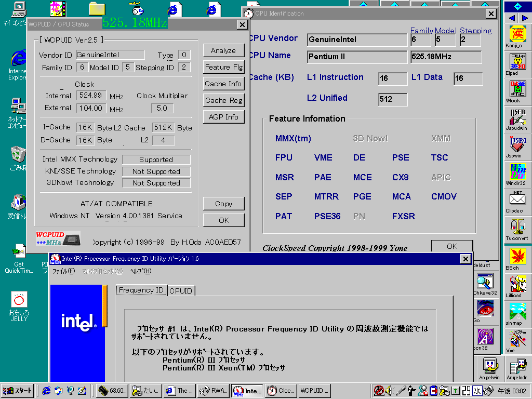Click OK in CPU Identification window
This screenshot has height=399, width=532.
(452, 246)
